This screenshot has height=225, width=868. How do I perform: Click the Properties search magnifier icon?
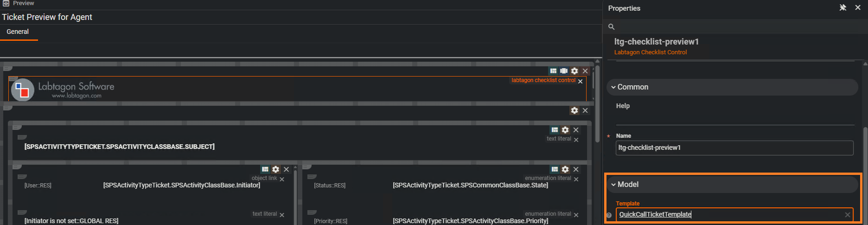pos(611,27)
